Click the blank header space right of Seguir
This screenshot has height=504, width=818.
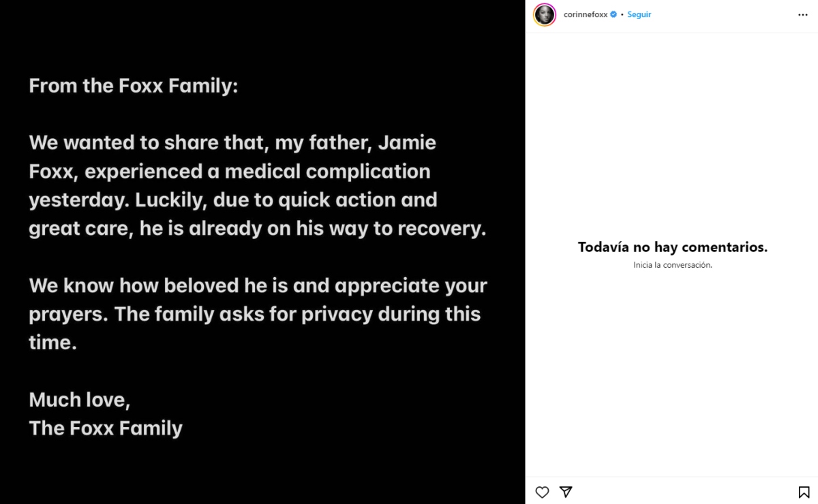[x=723, y=15]
